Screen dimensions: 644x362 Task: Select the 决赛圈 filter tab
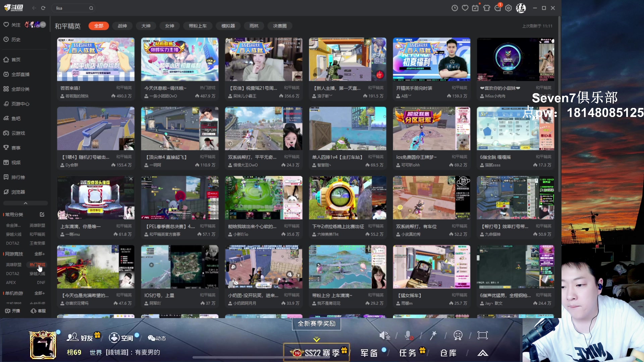click(x=280, y=26)
